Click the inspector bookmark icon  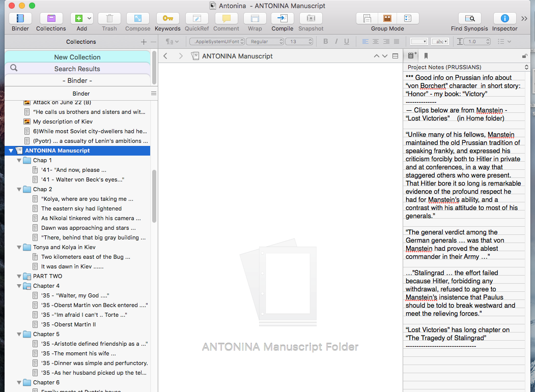pyautogui.click(x=426, y=56)
